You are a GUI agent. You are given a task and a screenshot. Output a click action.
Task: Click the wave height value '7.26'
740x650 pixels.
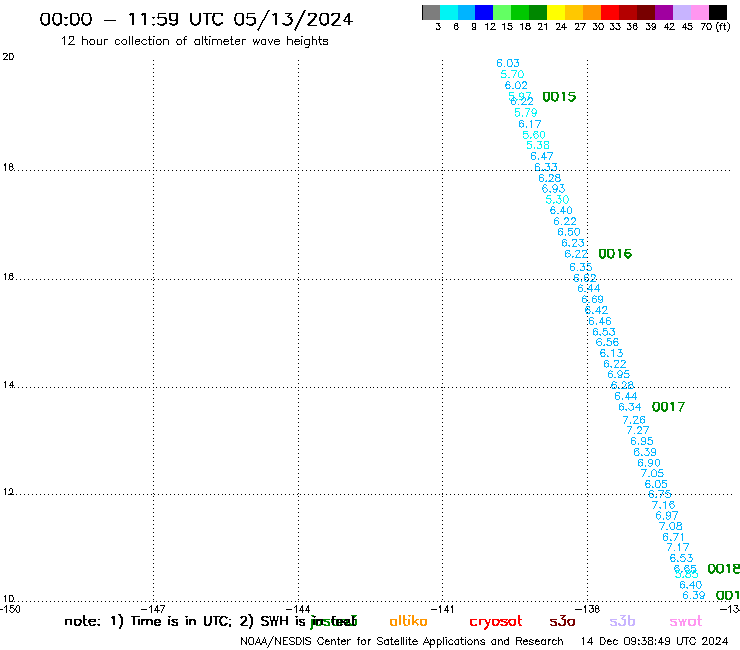pos(634,420)
